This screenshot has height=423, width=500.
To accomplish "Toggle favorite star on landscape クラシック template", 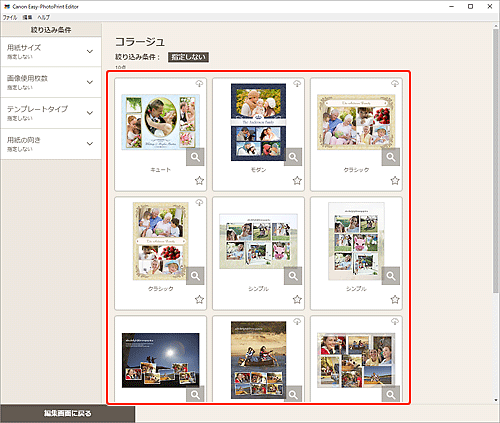I will tap(395, 181).
